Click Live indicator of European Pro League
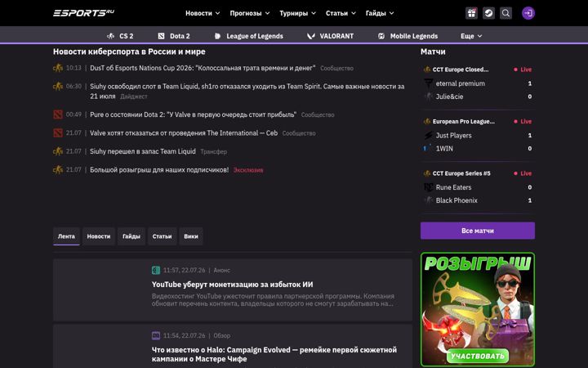The width and height of the screenshot is (588, 368). click(523, 121)
